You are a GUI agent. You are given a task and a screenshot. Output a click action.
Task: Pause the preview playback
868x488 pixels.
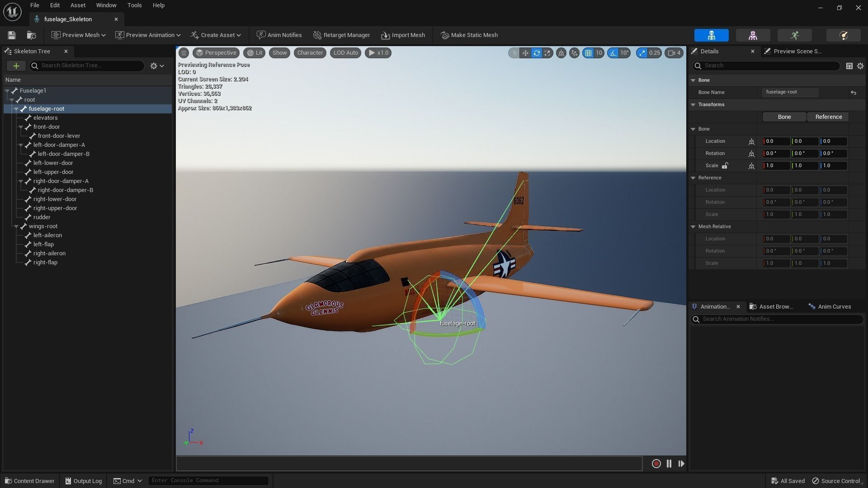[669, 464]
